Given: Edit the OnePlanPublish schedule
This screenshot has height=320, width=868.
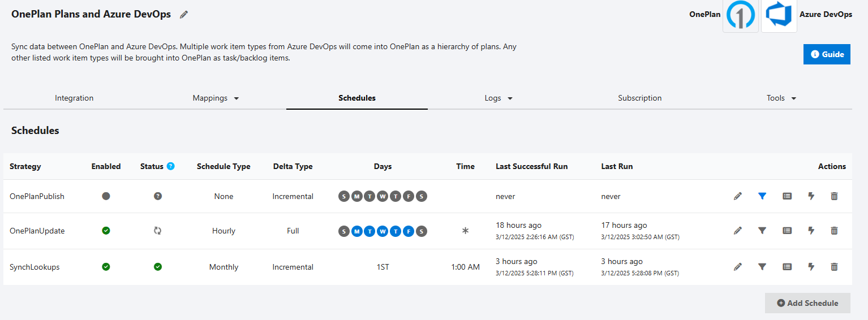Looking at the screenshot, I should [737, 196].
